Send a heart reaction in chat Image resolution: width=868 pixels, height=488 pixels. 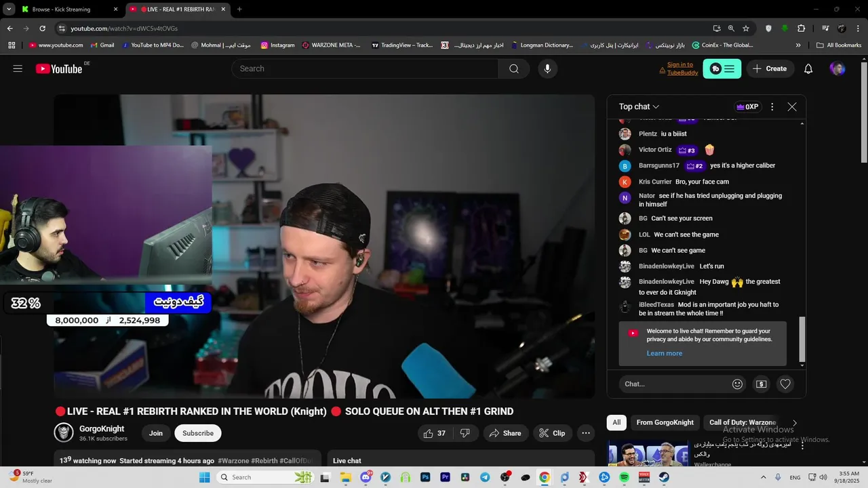785,384
